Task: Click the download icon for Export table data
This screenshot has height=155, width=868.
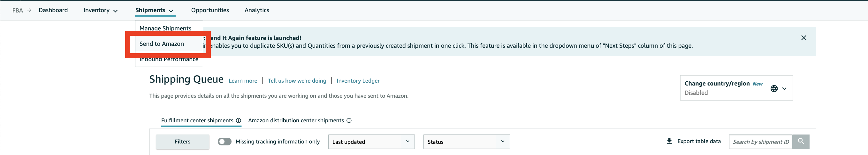Action: click(669, 141)
